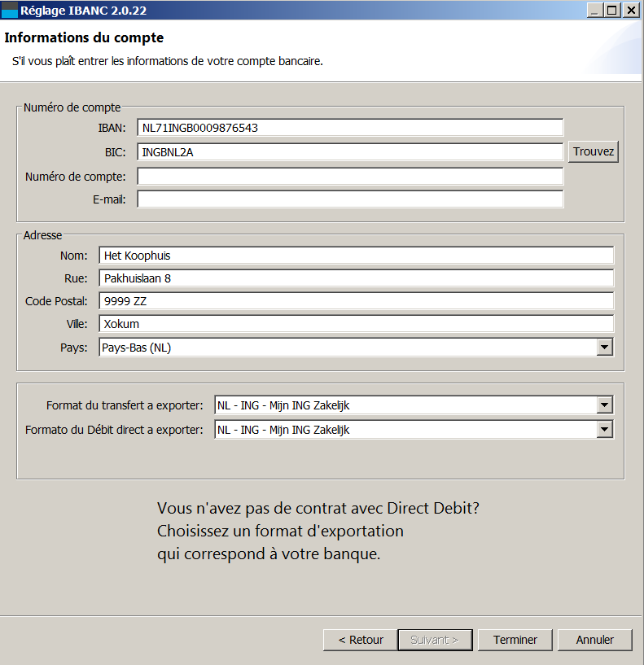Go back with the Retour button
644x665 pixels.
360,640
